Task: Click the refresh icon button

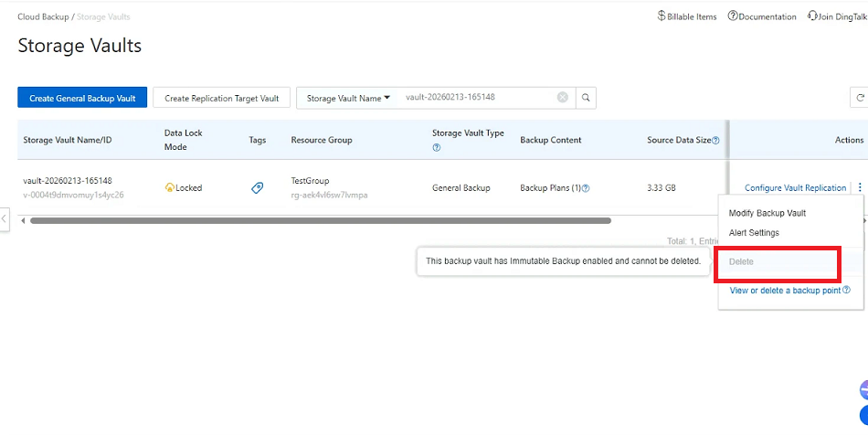Action: [859, 98]
